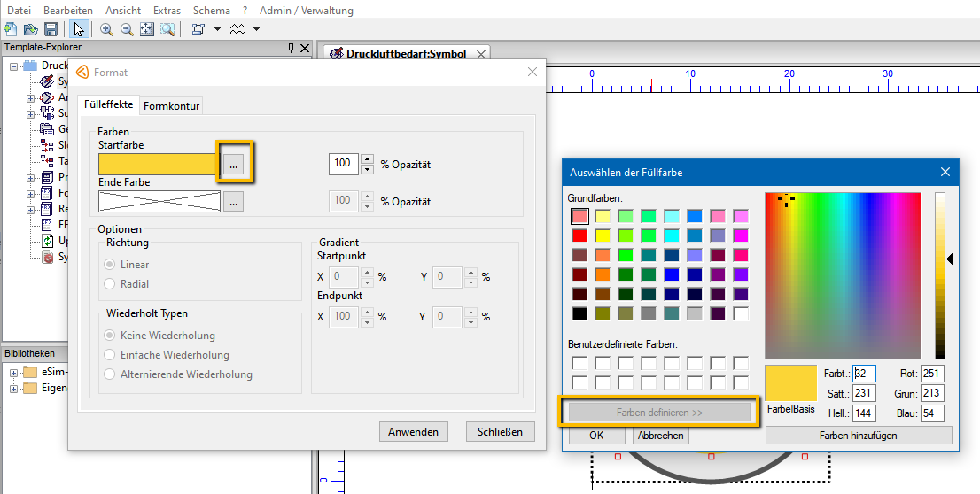The image size is (980, 494).
Task: Click the icon of the 'Ge' tree row
Action: (47, 129)
